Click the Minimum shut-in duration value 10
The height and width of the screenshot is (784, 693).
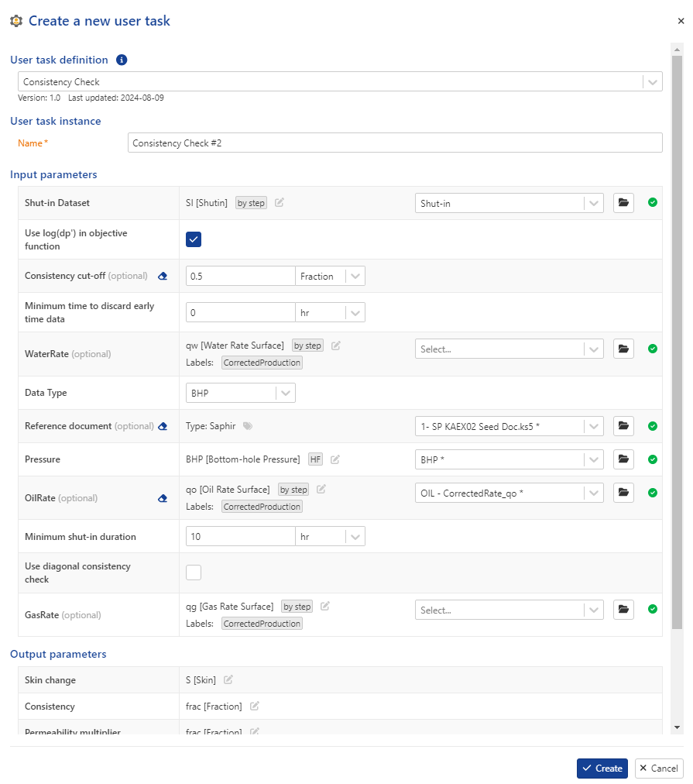coord(240,537)
